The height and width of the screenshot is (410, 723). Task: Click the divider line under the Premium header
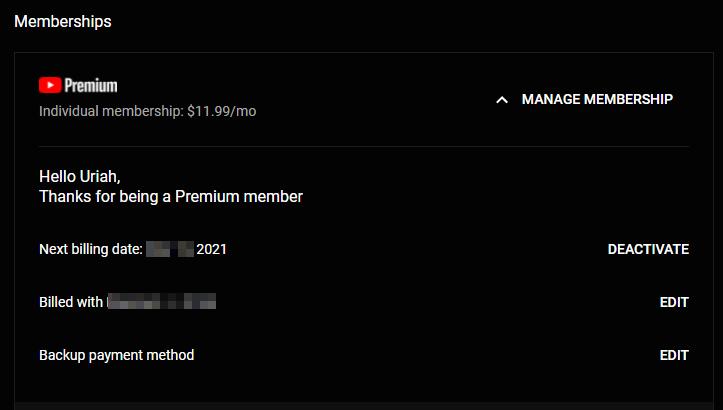[364, 147]
